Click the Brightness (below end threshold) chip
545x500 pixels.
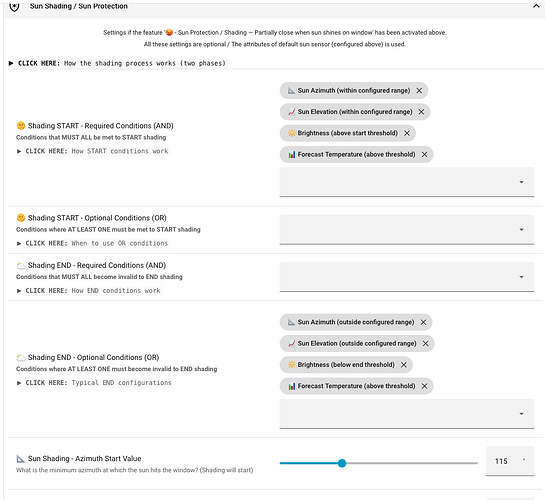pos(346,365)
